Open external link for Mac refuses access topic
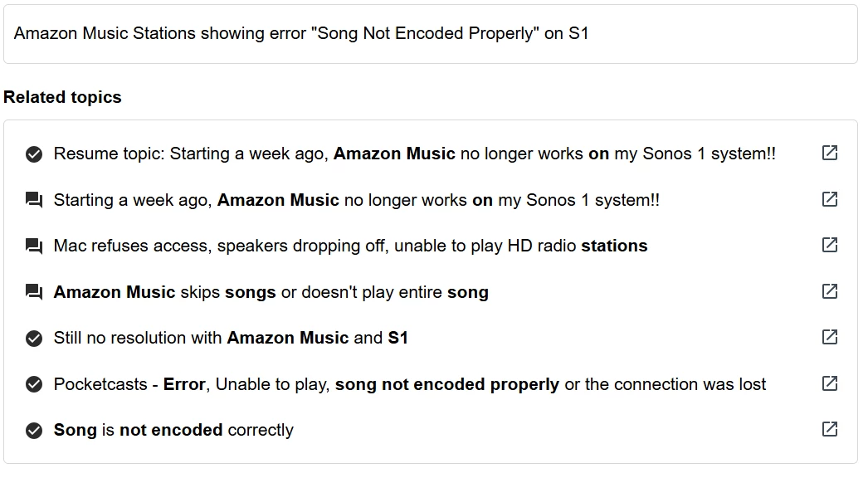 [x=829, y=245]
